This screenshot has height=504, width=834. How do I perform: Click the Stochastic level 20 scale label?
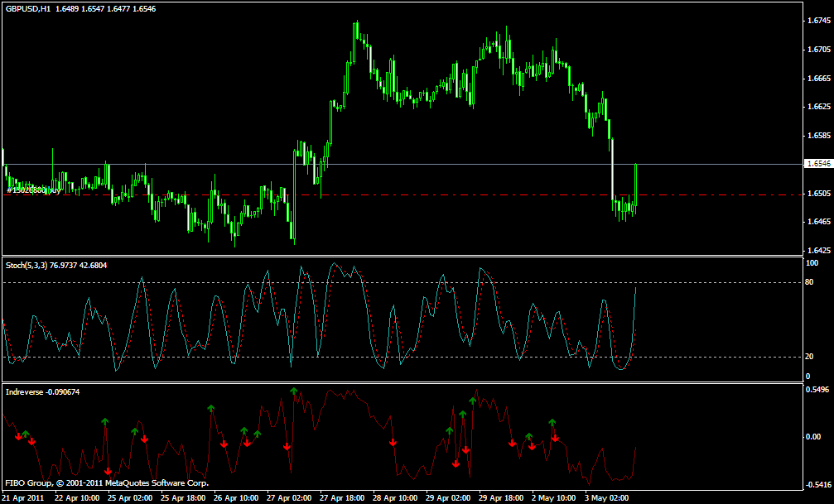tap(809, 357)
